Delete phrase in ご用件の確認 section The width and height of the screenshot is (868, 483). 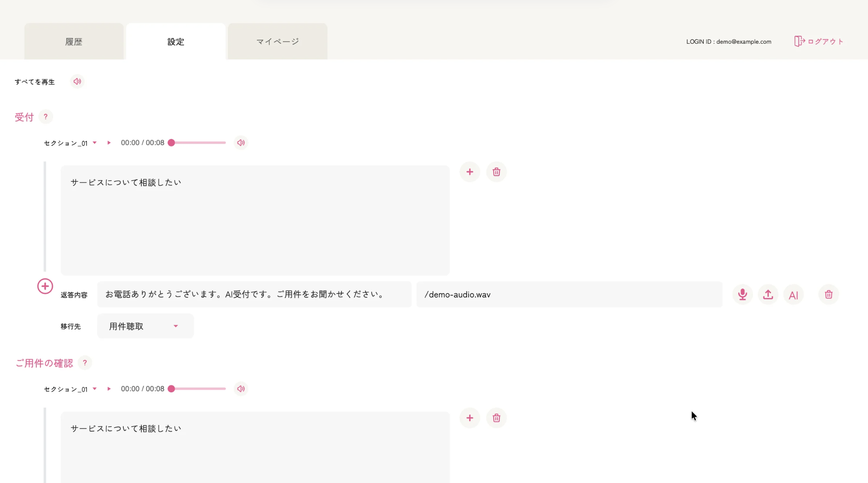496,418
